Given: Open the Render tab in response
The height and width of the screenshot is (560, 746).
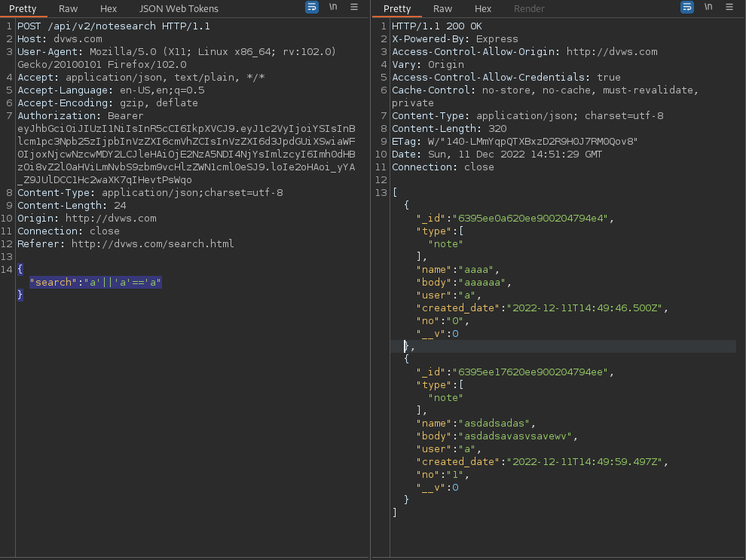Looking at the screenshot, I should (x=529, y=8).
